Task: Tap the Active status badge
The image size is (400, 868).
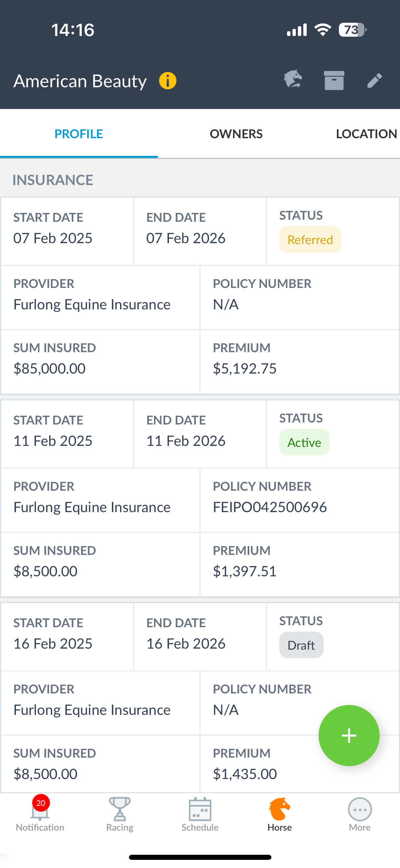Action: [304, 442]
